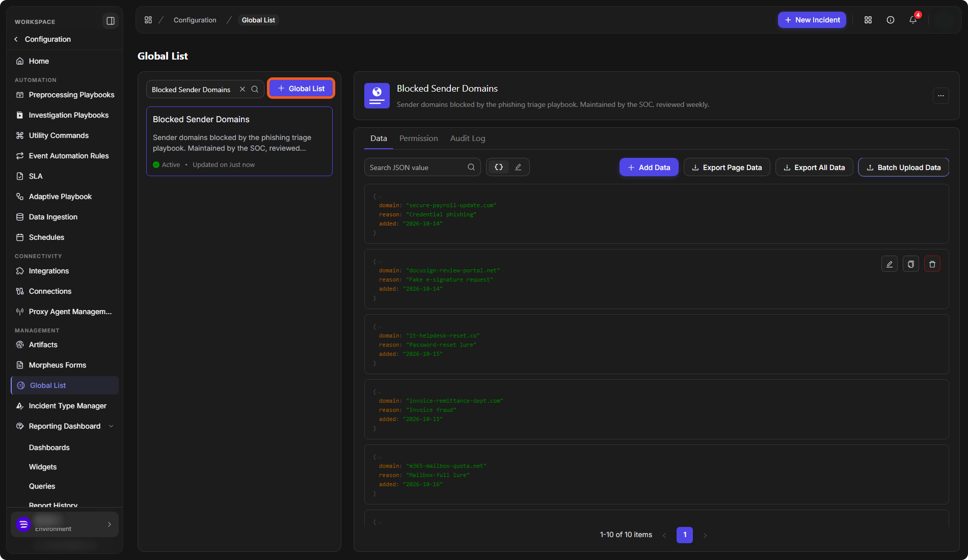Switch to the Audit Log tab

coord(468,138)
